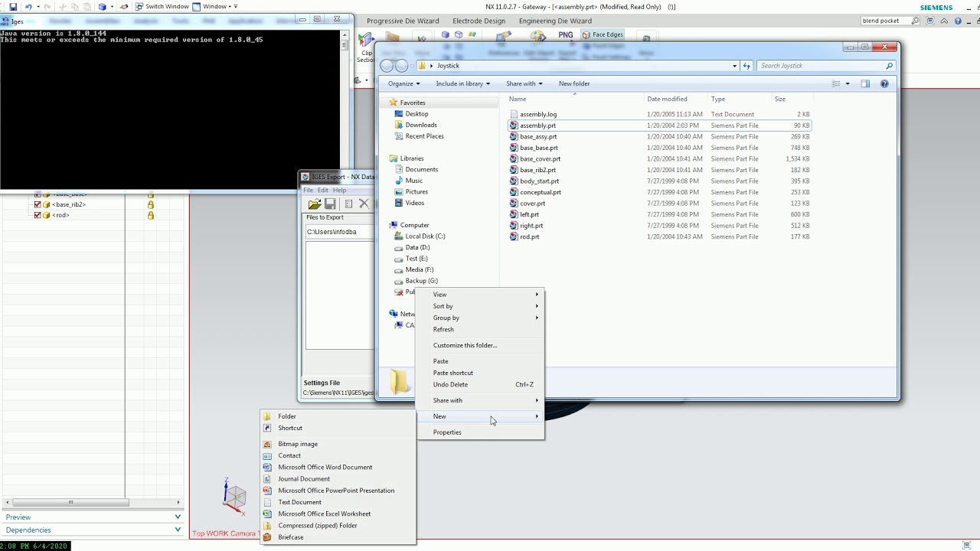Expand the Dependencies panel chevron
Image resolution: width=980 pixels, height=551 pixels.
[x=178, y=530]
